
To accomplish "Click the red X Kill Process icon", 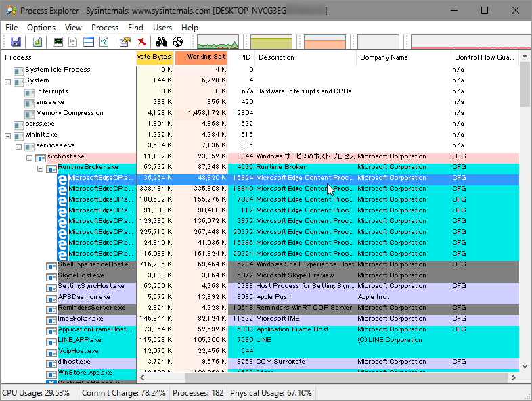I will click(x=142, y=42).
